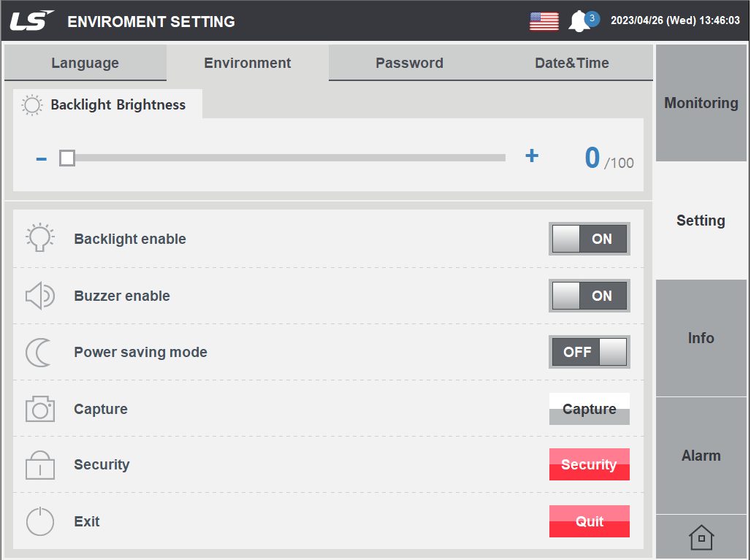
Task: Disable the Buzzer enable switch
Action: [x=589, y=296]
